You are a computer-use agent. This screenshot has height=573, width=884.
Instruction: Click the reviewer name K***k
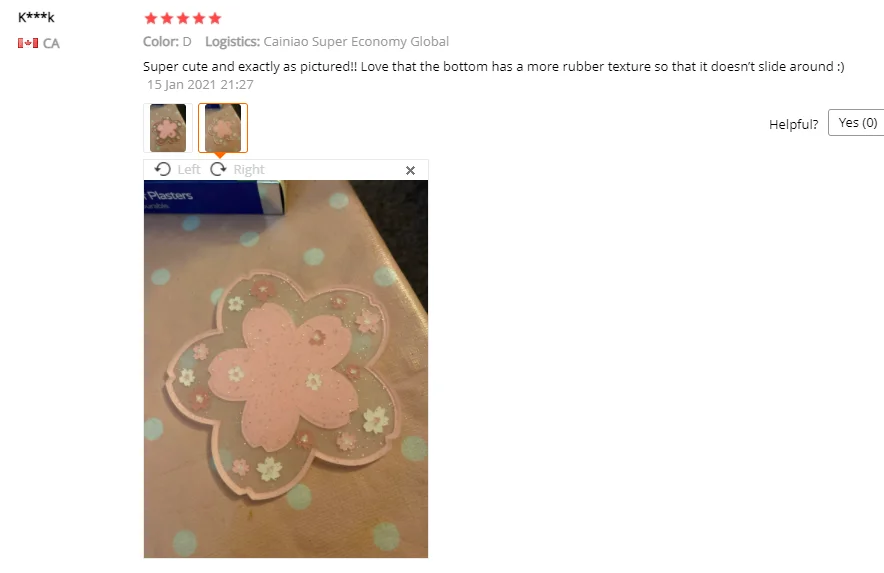pos(36,17)
